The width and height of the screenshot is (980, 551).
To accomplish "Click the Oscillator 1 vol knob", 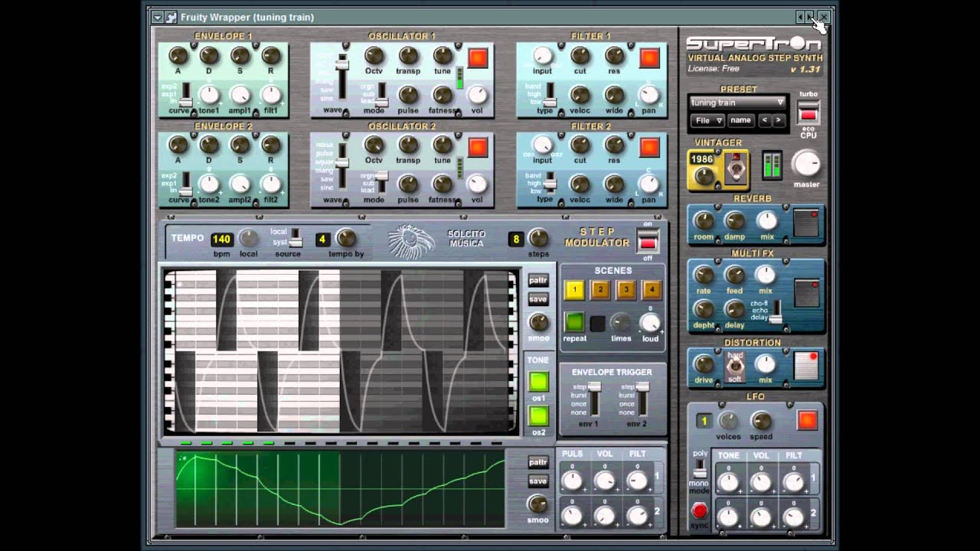I will pyautogui.click(x=477, y=95).
